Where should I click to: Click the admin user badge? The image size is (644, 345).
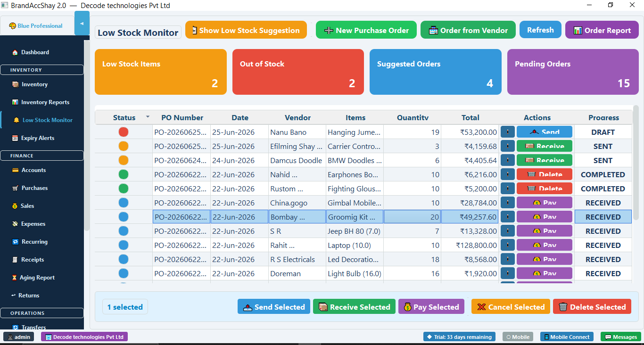pos(19,337)
